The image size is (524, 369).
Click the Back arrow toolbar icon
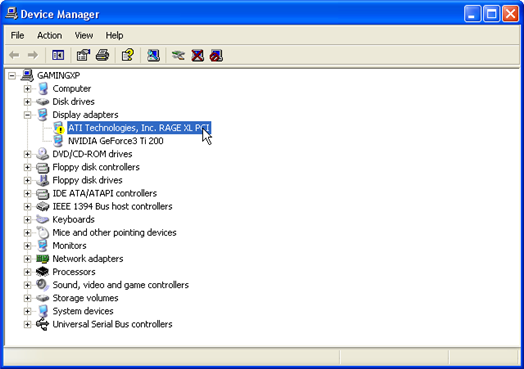coord(14,55)
